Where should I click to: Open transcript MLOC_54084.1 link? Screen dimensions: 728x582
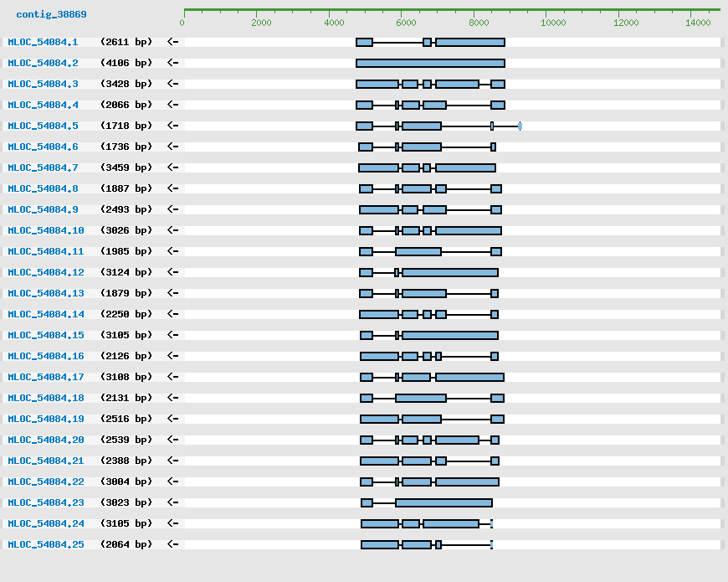(x=43, y=42)
